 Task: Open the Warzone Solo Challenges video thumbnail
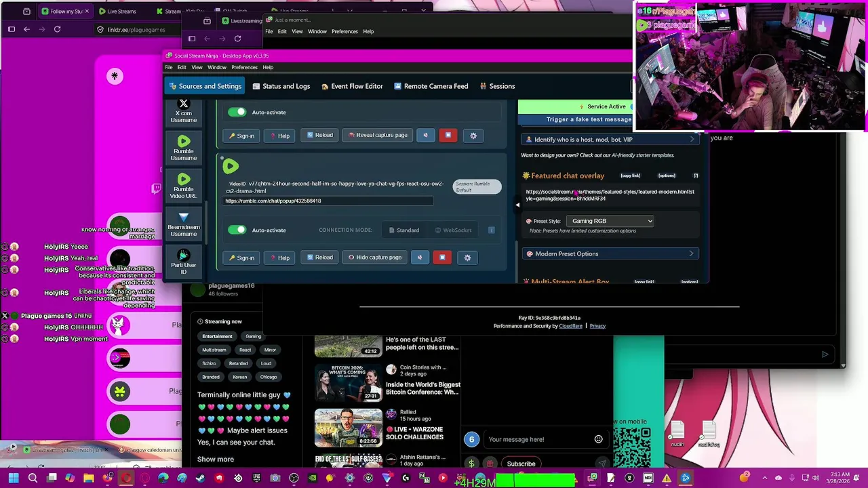tap(348, 427)
